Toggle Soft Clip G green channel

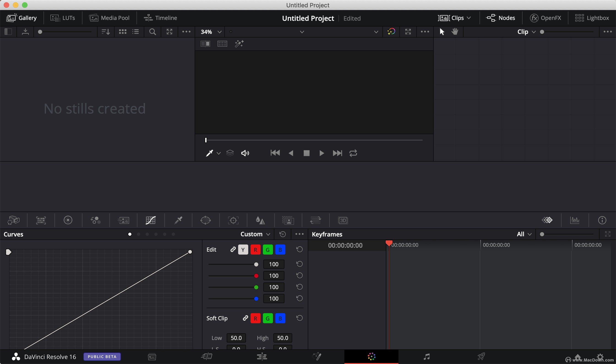pyautogui.click(x=268, y=318)
